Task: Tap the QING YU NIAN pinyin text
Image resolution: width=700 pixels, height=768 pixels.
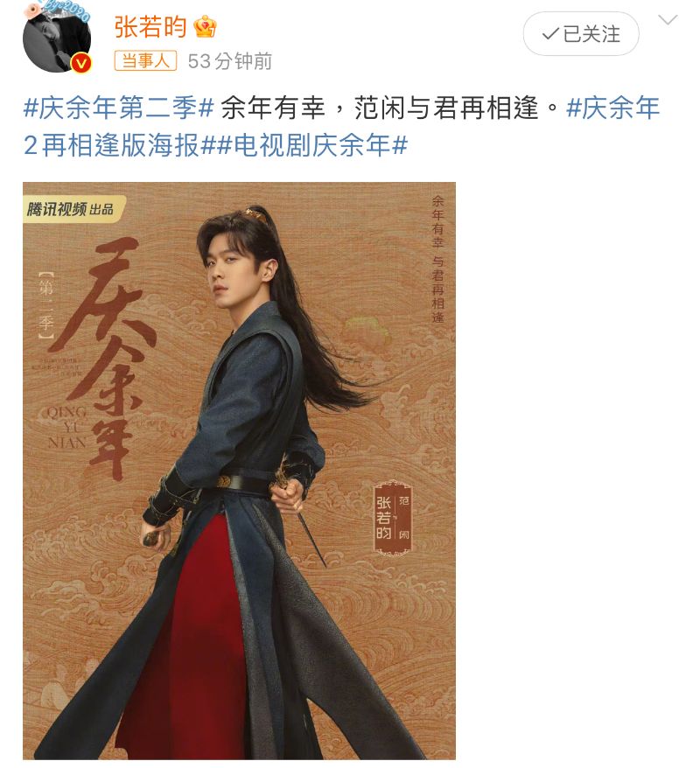Action: tap(67, 427)
